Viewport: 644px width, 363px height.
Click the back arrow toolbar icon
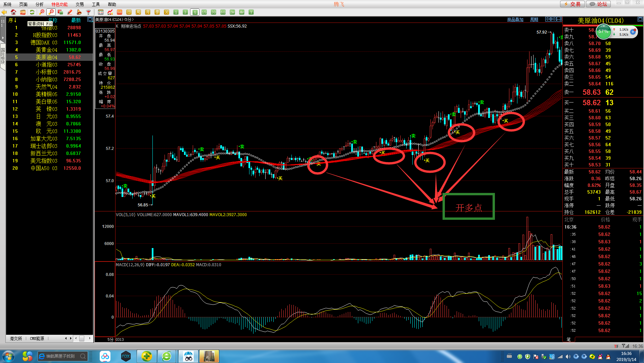[4, 12]
